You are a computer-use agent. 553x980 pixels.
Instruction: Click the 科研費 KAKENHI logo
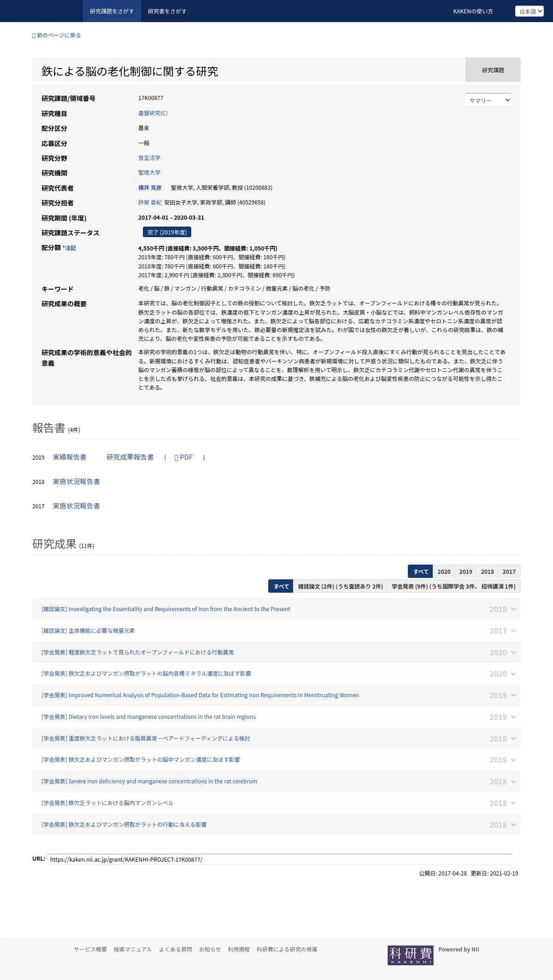tap(410, 955)
